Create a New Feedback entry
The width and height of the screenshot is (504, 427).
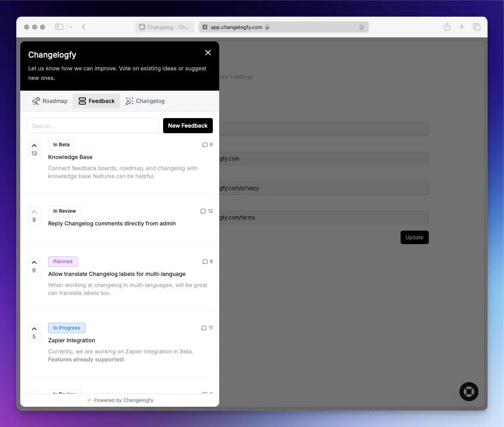(x=188, y=126)
